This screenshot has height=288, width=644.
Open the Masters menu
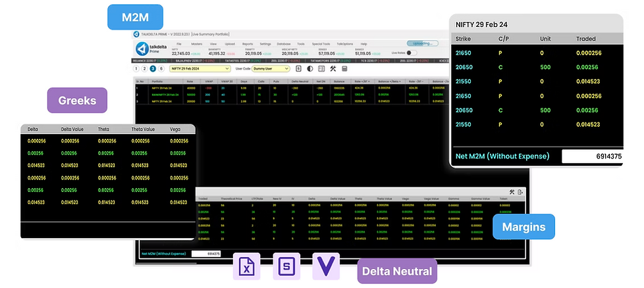click(197, 44)
